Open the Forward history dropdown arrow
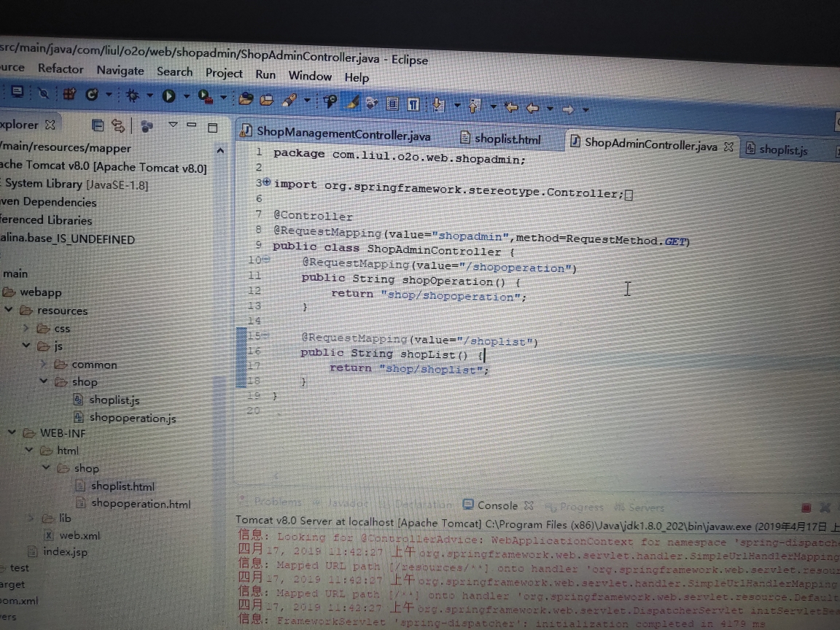Viewport: 840px width, 630px height. pos(586,110)
